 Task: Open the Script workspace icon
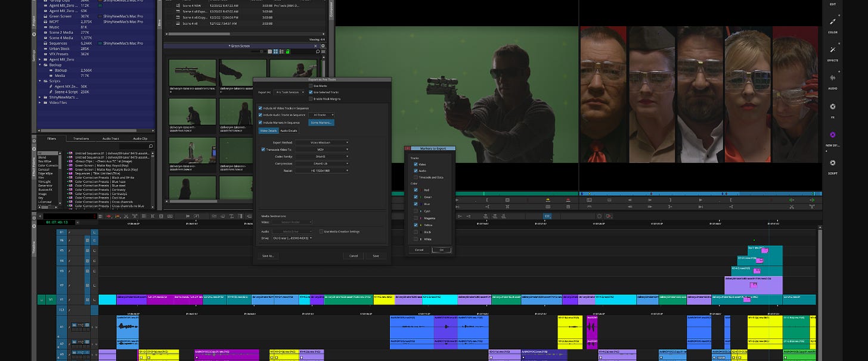pos(833,163)
